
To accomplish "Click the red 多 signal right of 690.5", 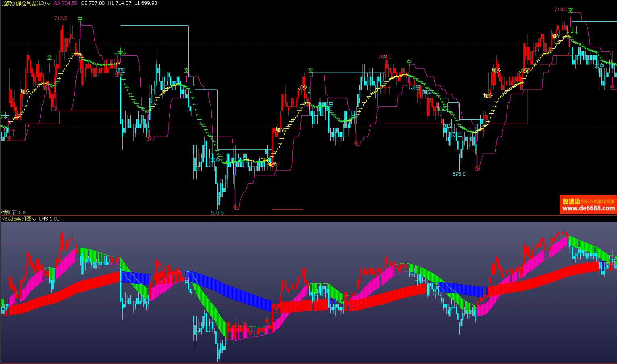I will point(236,207).
